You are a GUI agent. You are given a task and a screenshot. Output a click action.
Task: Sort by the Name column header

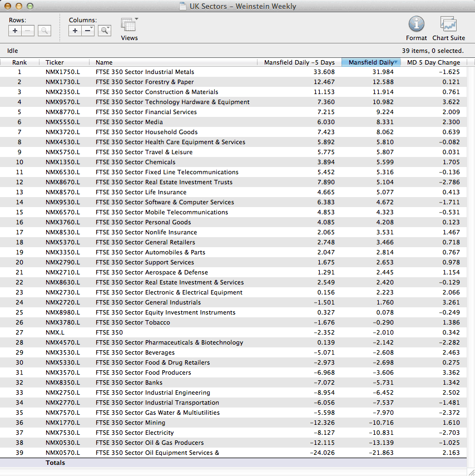coord(104,62)
